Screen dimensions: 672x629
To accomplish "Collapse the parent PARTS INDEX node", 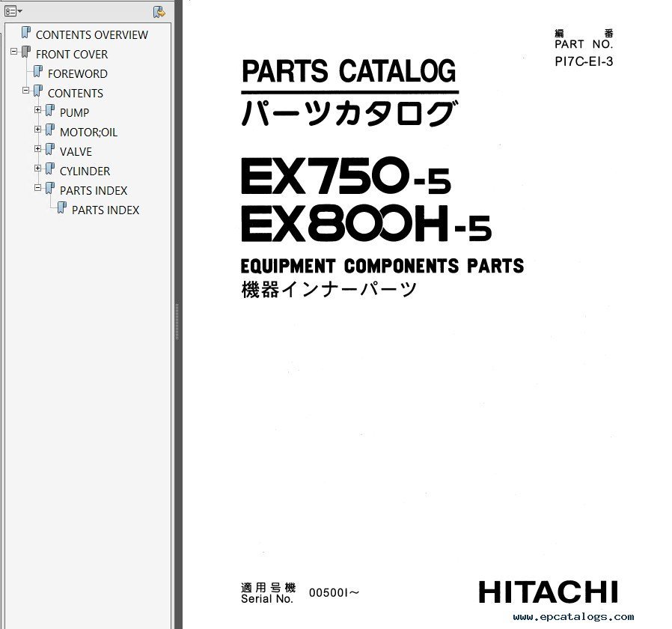I will coord(37,187).
